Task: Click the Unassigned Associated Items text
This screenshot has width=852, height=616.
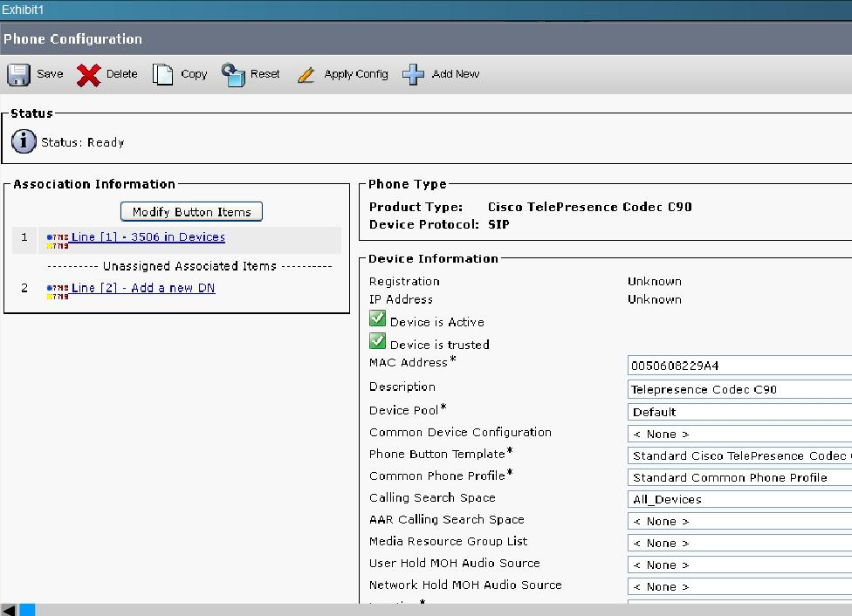Action: point(189,266)
